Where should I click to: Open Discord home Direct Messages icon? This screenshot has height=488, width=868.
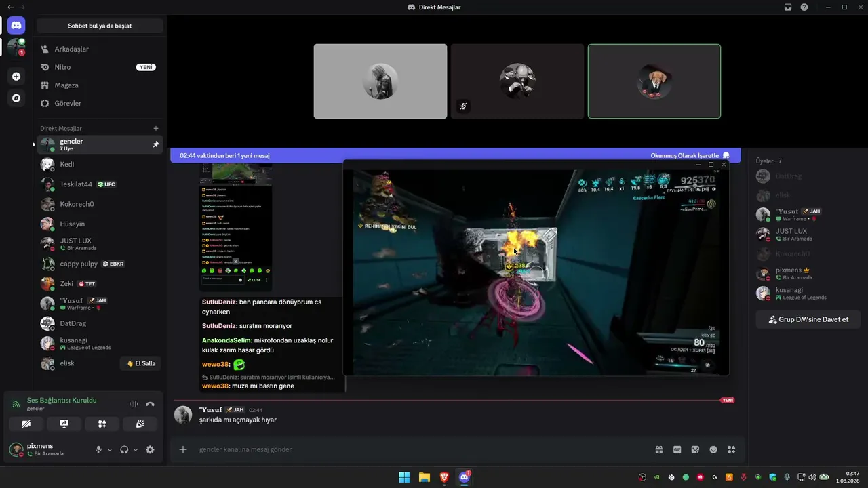point(16,26)
